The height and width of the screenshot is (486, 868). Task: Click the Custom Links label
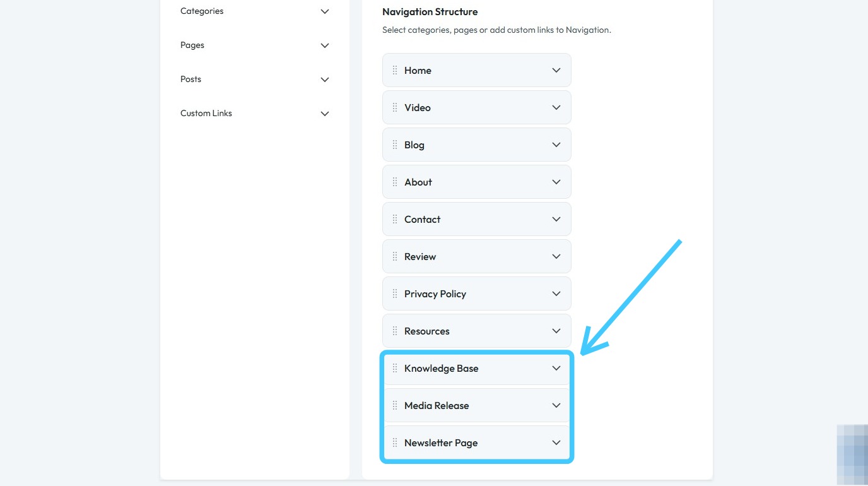(x=206, y=114)
